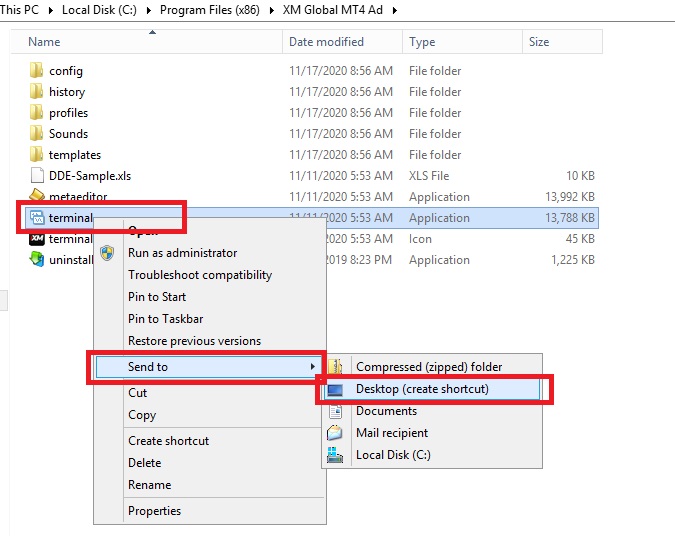The width and height of the screenshot is (675, 536).
Task: Click the Run as administrator shield icon
Action: coord(108,253)
